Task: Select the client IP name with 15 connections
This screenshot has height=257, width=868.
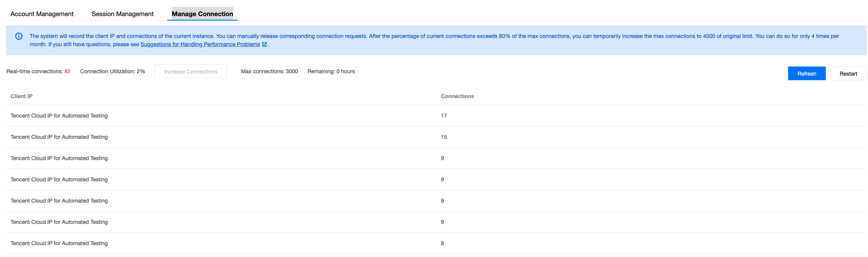Action: tap(59, 137)
